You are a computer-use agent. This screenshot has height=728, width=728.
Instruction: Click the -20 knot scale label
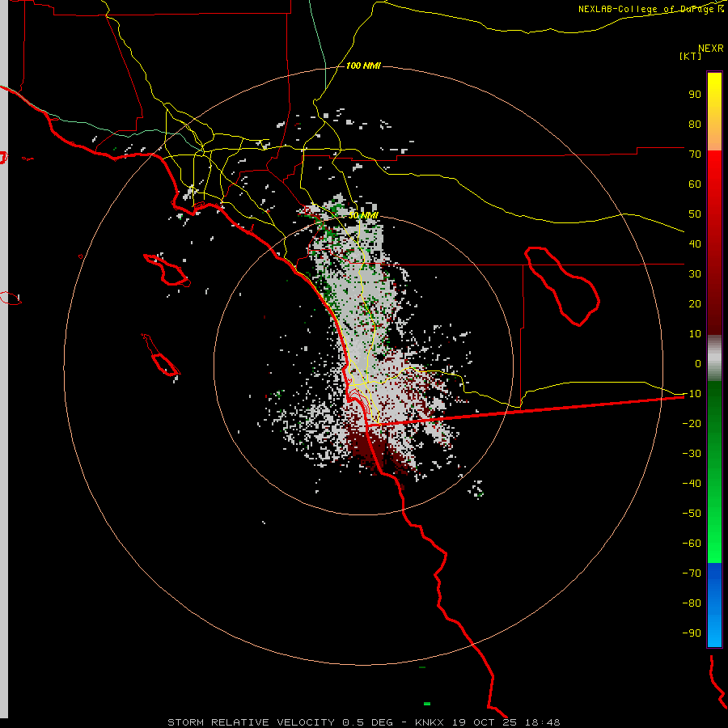[692, 423]
